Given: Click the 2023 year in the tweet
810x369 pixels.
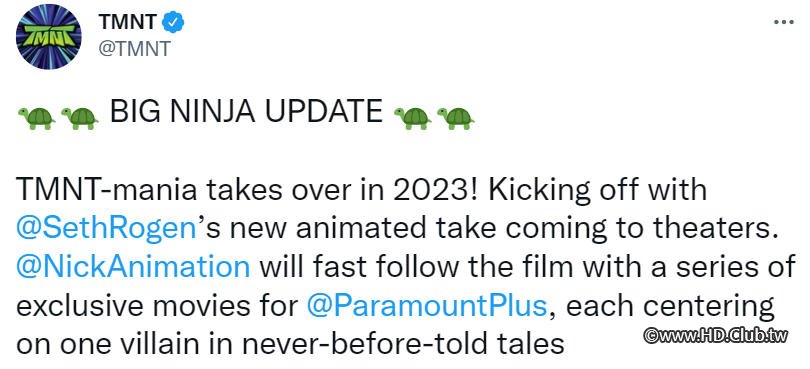Looking at the screenshot, I should pos(435,190).
